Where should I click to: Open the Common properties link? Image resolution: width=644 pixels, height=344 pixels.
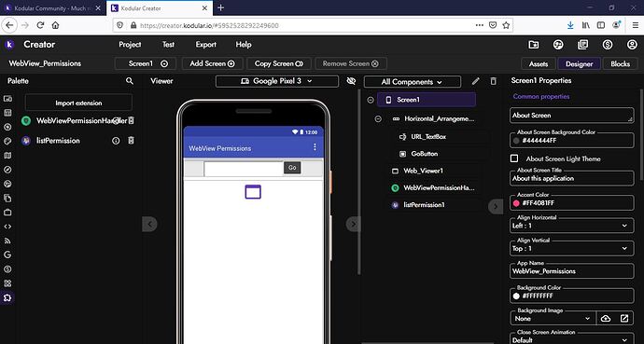point(541,96)
